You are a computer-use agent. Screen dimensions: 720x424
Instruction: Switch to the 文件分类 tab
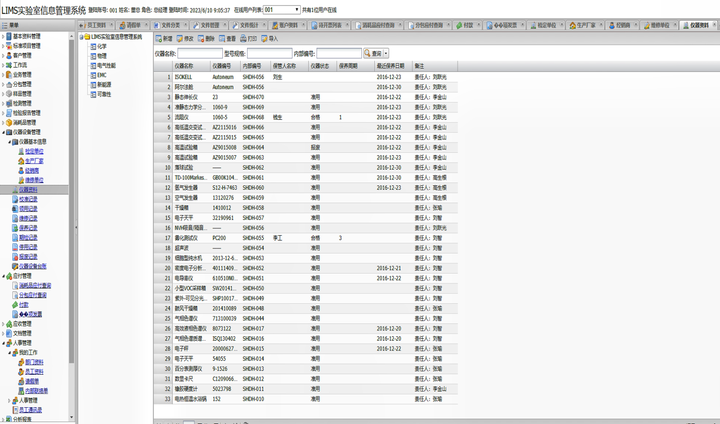coord(170,25)
